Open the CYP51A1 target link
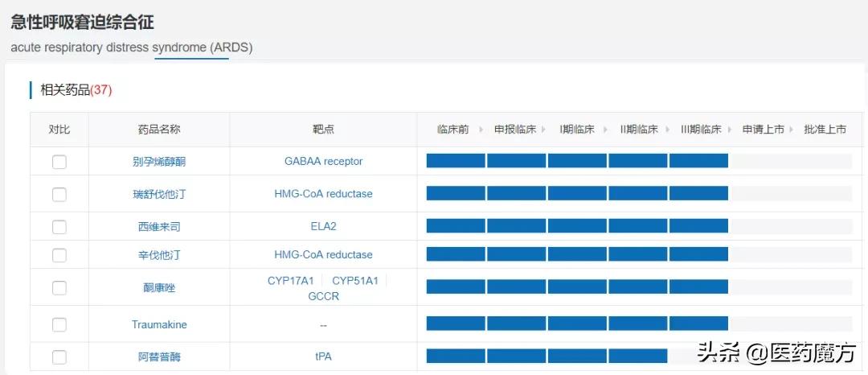Image resolution: width=868 pixels, height=375 pixels. 355,281
